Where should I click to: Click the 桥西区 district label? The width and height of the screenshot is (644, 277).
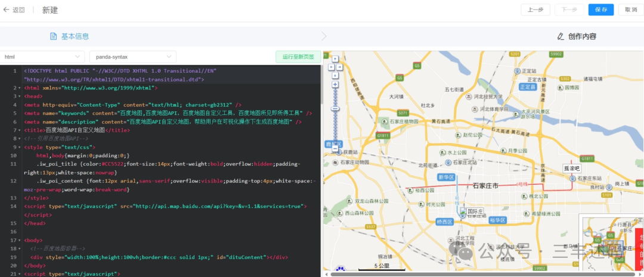(x=445, y=222)
